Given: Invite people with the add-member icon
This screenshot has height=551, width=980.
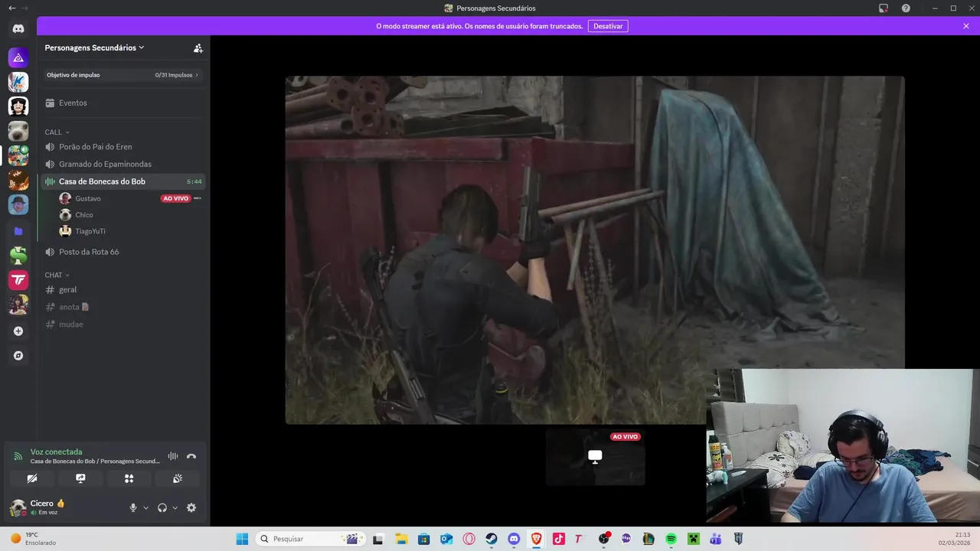Looking at the screenshot, I should point(198,47).
